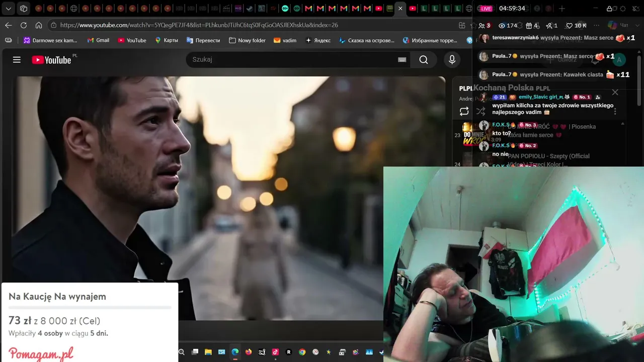Open the Карты bookmark

click(166, 40)
